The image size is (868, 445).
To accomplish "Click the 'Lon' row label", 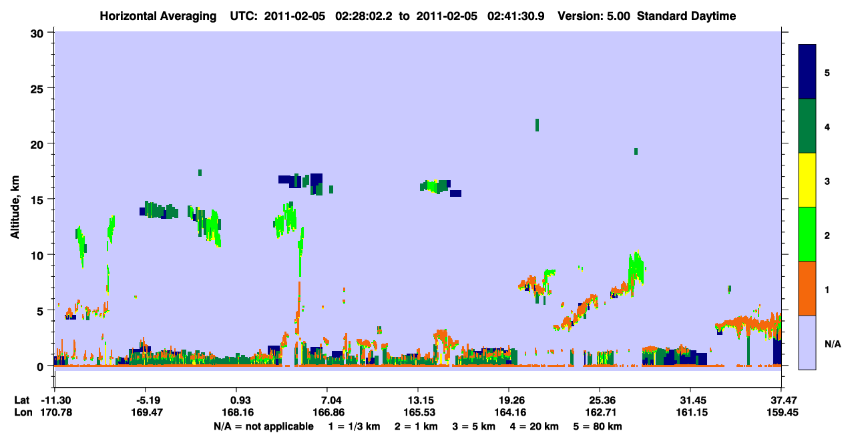I will click(22, 413).
